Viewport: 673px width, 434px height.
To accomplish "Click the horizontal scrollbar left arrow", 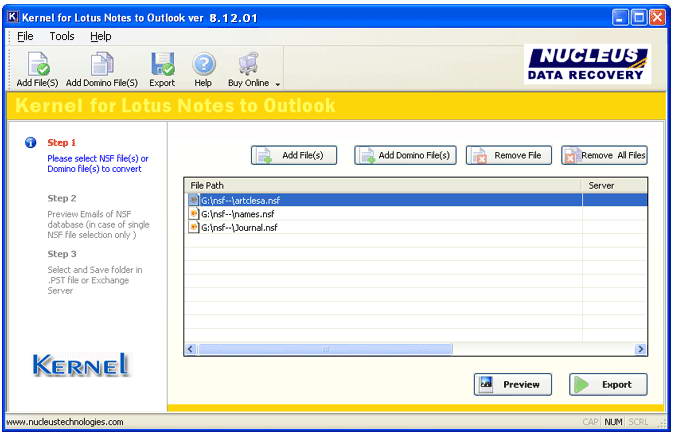I will [191, 349].
